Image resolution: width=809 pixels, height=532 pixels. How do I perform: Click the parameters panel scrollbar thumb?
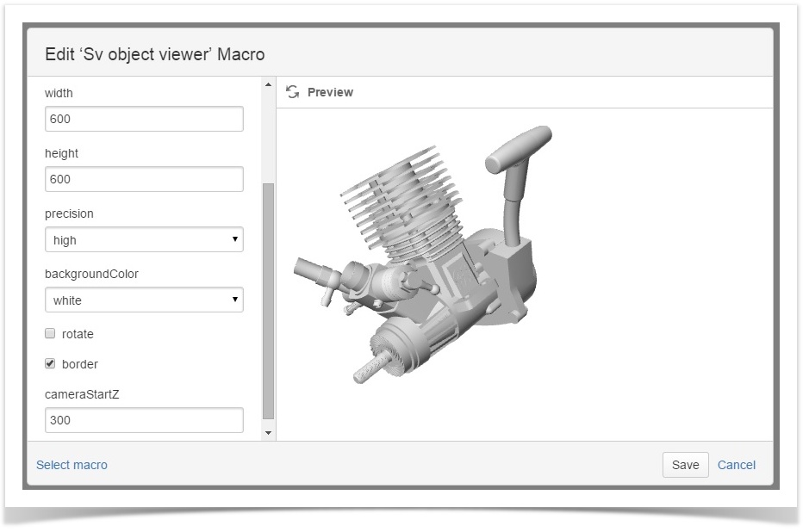click(x=268, y=301)
